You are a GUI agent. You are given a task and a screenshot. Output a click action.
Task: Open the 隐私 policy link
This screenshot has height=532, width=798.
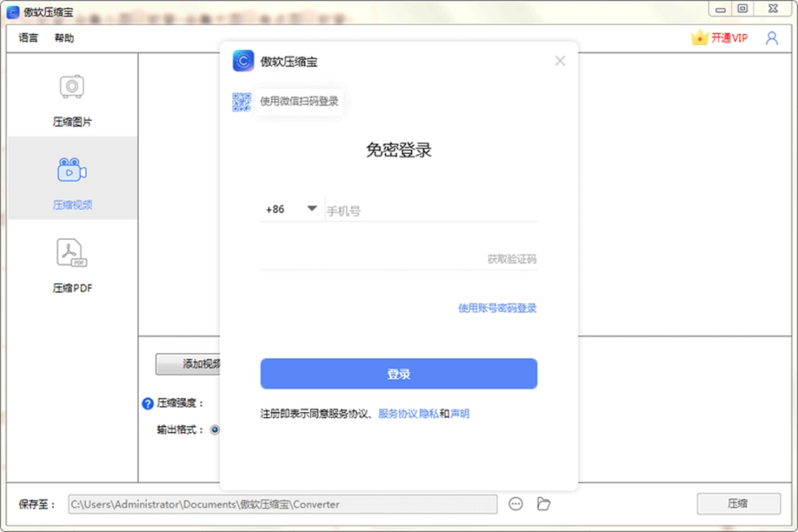coord(430,414)
